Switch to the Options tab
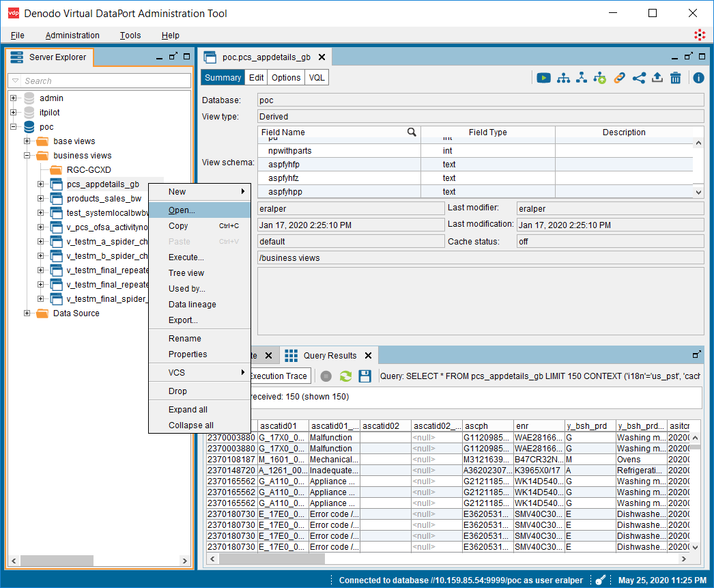 tap(286, 77)
